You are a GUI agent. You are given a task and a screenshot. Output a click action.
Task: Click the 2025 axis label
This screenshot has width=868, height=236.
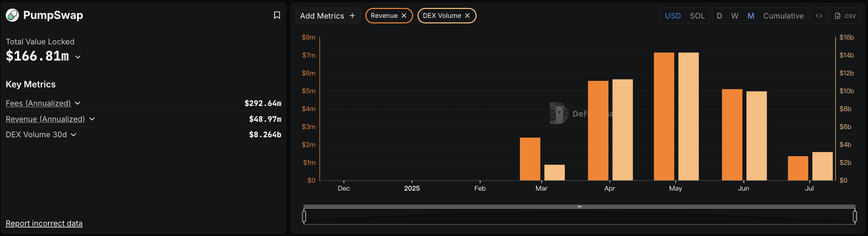coord(412,188)
